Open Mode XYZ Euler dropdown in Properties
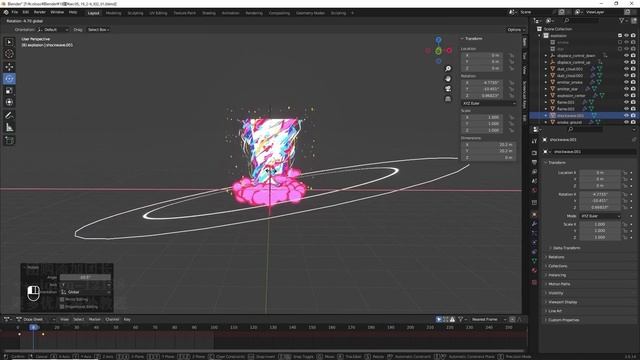This screenshot has width=640, height=360. (600, 216)
